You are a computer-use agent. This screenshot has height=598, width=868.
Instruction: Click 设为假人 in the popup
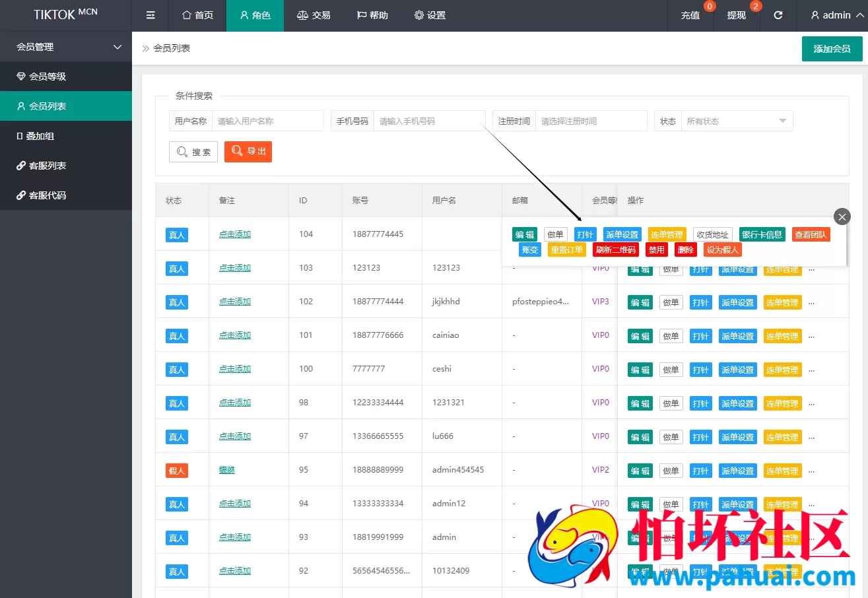click(x=723, y=249)
